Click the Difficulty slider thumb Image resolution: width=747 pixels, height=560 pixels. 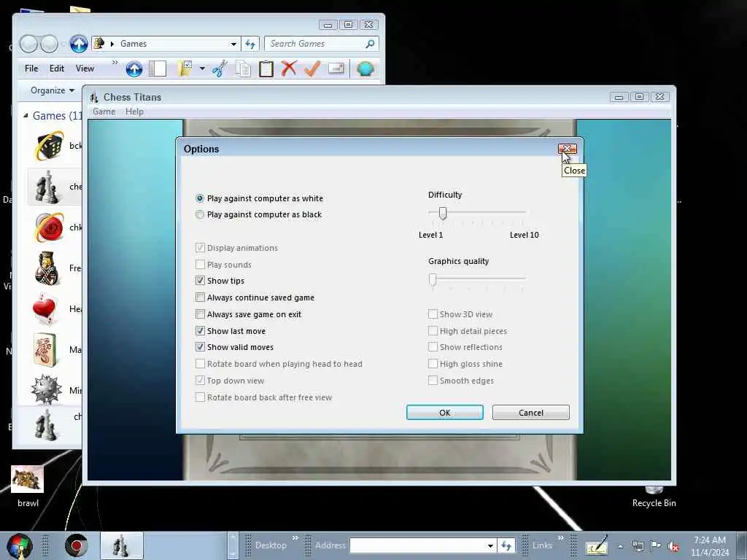coord(443,214)
